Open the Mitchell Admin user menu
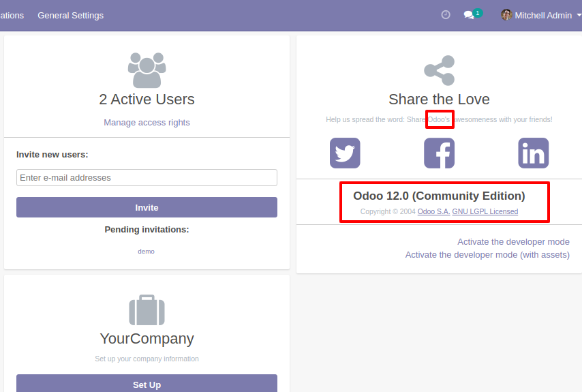The height and width of the screenshot is (392, 582). tap(536, 15)
